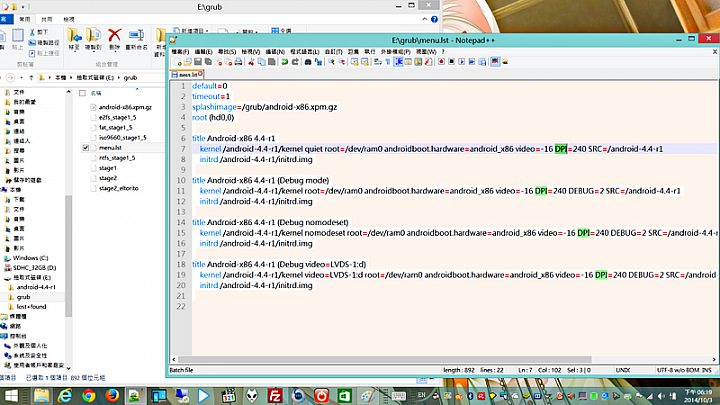This screenshot has height=405, width=720.
Task: Open the 檔案(F) menu in Notepad++
Action: point(180,50)
